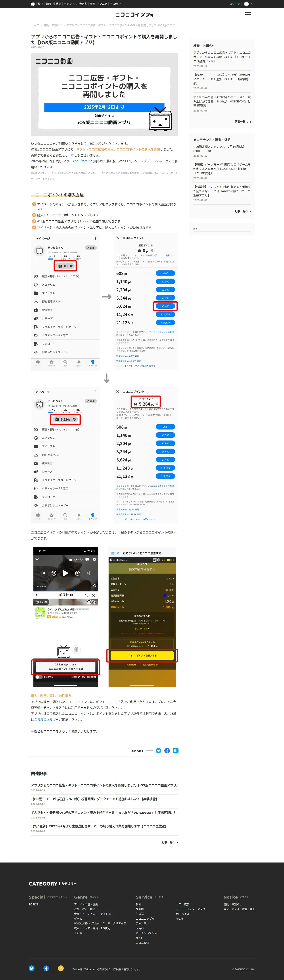This screenshot has width=284, height=980.
Task: Open footer 他デバイス link
Action: [x=182, y=914]
